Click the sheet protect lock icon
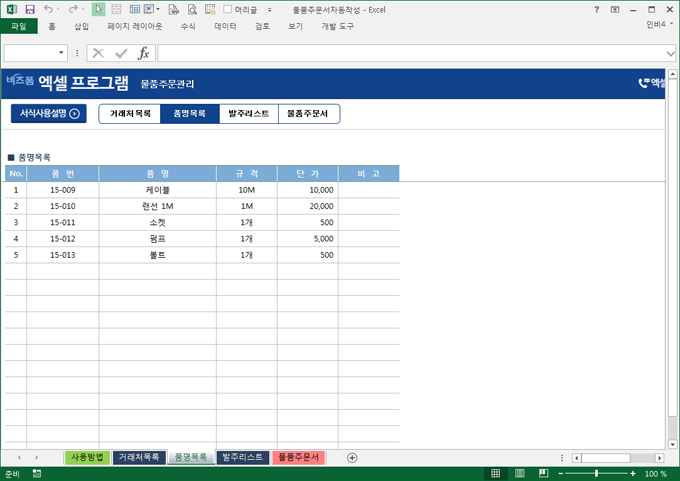680x481 pixels. [x=210, y=9]
